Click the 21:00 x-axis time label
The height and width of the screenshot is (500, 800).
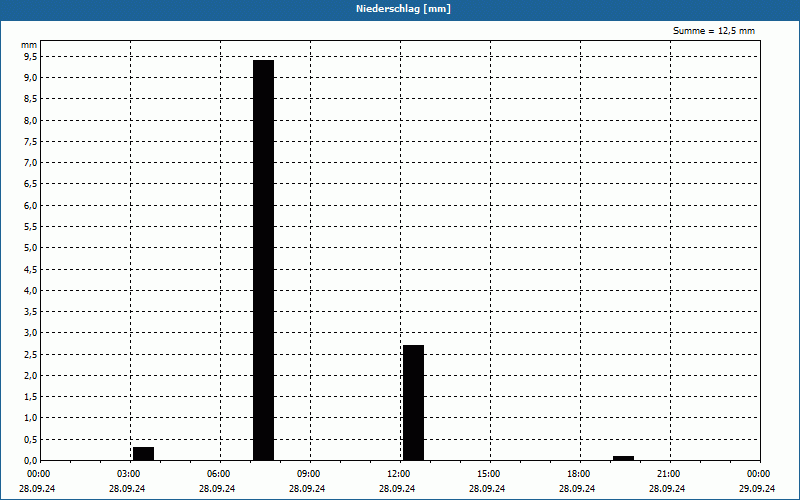[669, 474]
